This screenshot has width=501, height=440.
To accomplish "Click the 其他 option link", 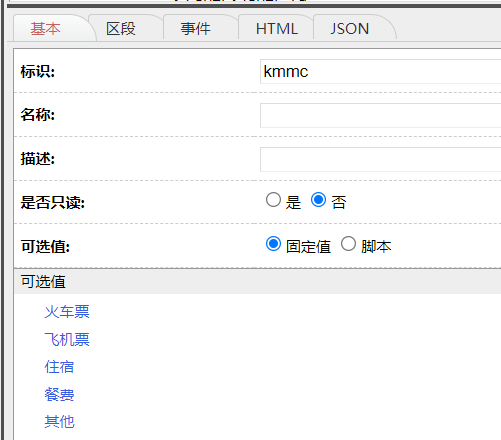I will 59,422.
